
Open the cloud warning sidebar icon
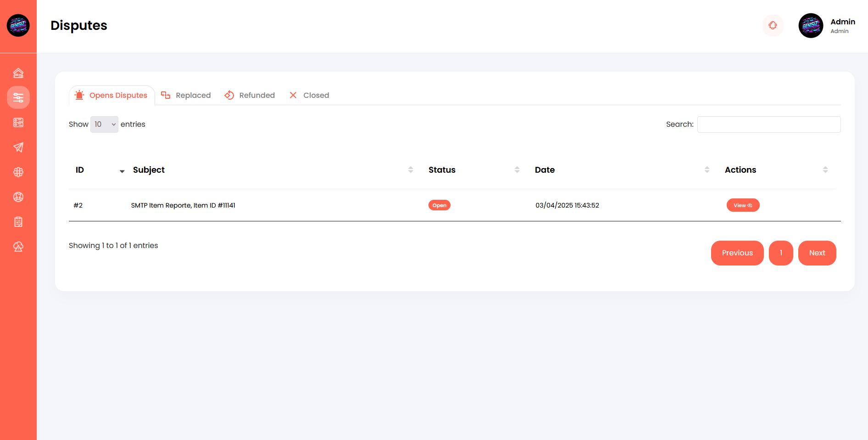(18, 247)
